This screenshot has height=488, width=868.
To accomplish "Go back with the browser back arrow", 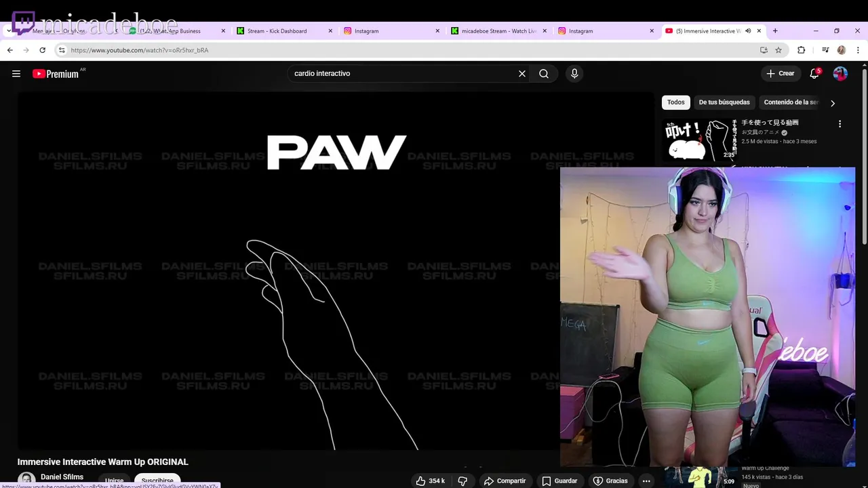I will pyautogui.click(x=10, y=50).
